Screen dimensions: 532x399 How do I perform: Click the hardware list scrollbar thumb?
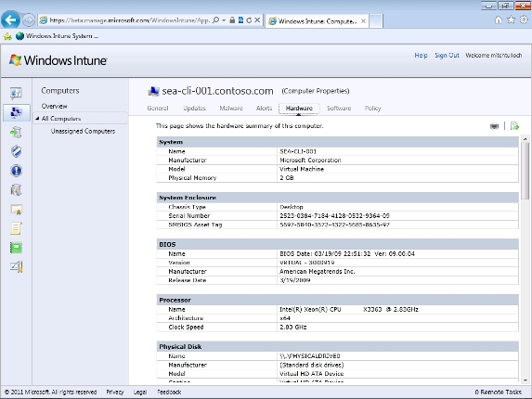click(526, 171)
